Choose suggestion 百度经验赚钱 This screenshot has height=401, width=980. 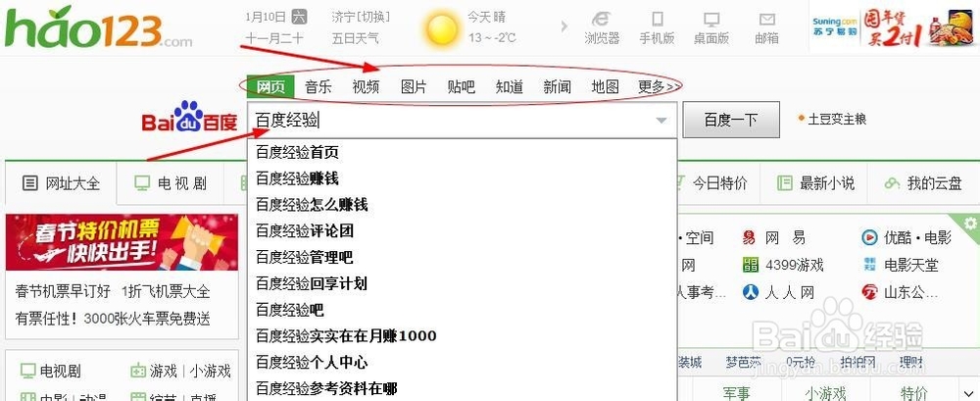(462, 178)
